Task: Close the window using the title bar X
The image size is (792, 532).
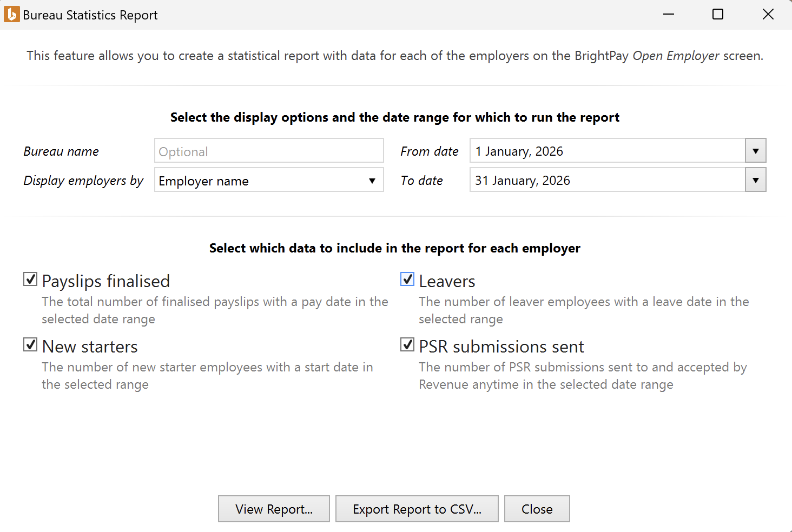Action: 768,15
